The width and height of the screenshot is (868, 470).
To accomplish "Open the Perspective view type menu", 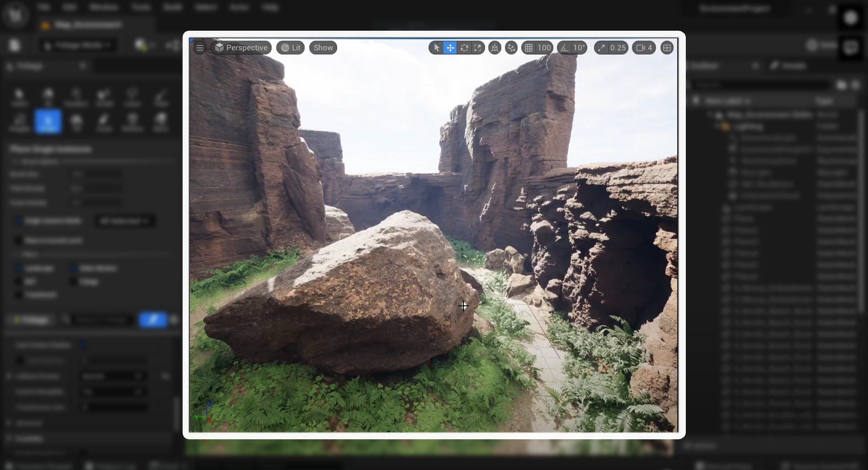I will point(241,48).
